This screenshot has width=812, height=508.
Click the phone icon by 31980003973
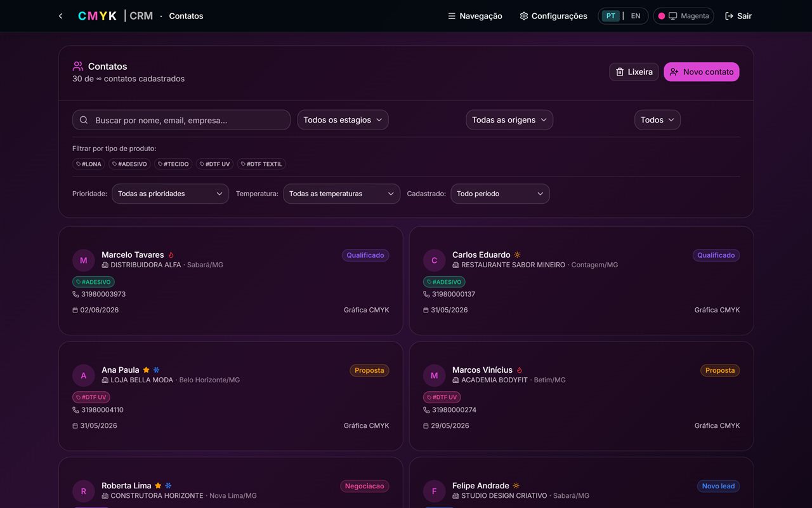76,295
